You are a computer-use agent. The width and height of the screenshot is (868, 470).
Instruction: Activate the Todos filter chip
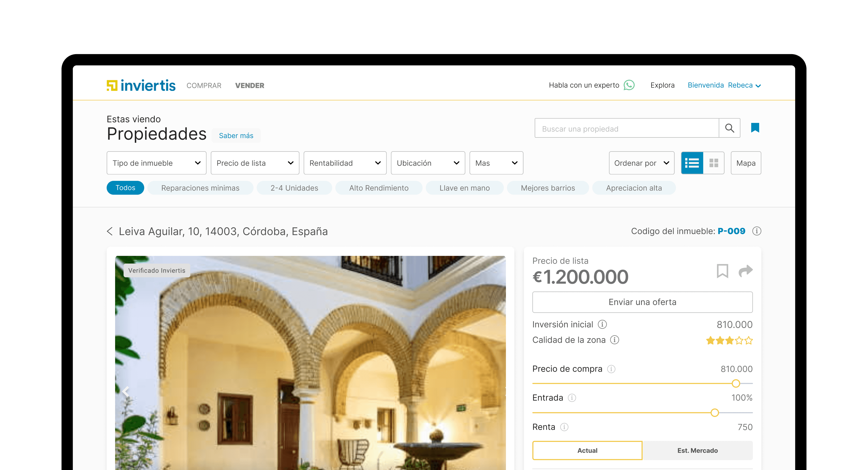[x=125, y=188]
